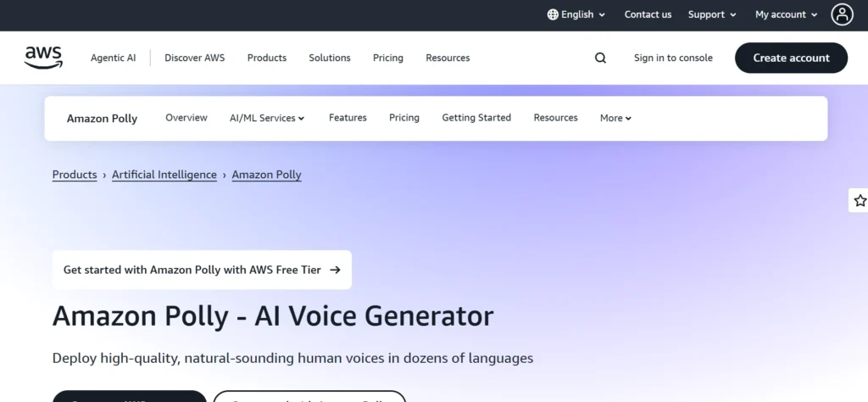Image resolution: width=868 pixels, height=402 pixels.
Task: Click Products breadcrumb link
Action: click(x=75, y=175)
